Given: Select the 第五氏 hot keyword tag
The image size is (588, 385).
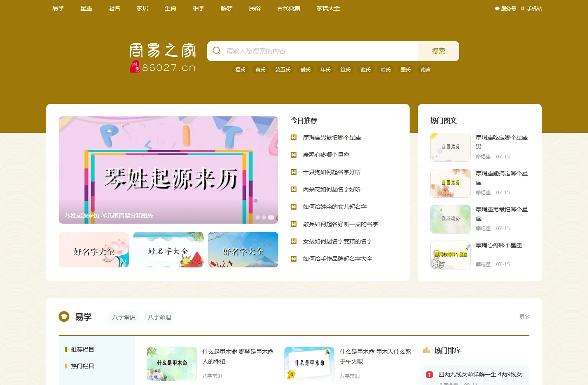Looking at the screenshot, I should coord(283,70).
